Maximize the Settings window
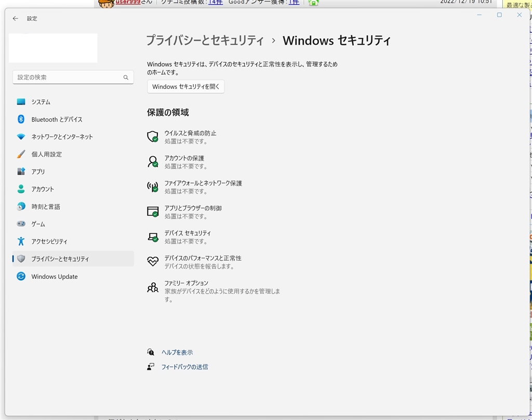The image size is (532, 420). pos(499,15)
